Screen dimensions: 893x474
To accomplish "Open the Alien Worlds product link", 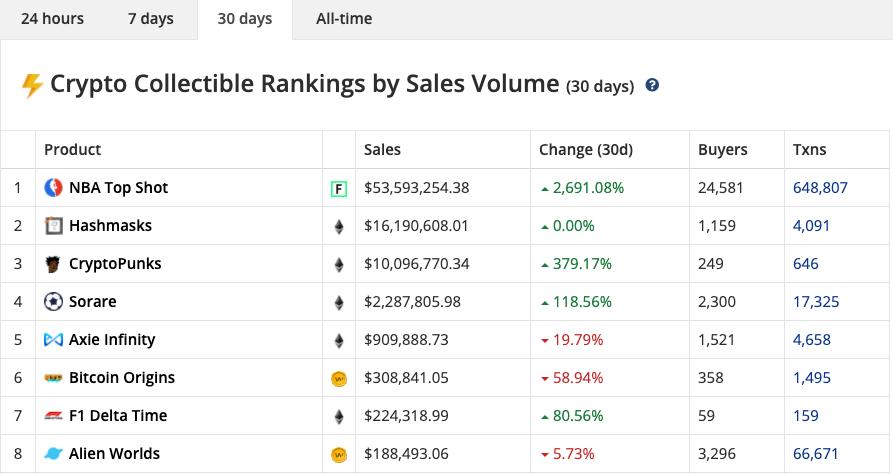I will 114,454.
